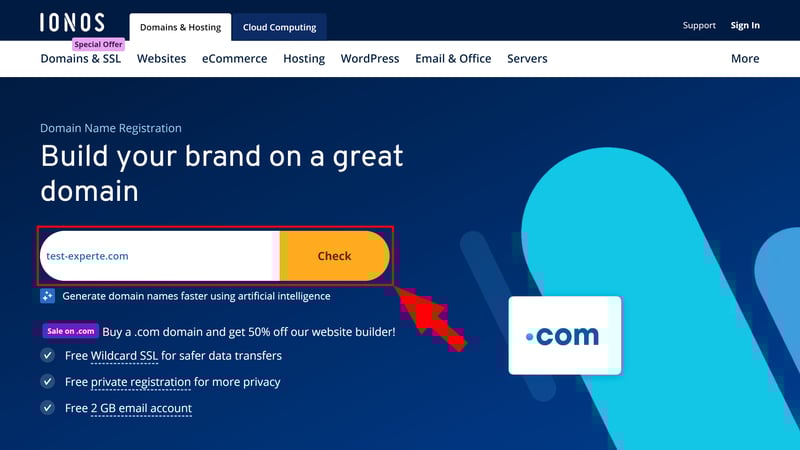Expand the More menu
This screenshot has height=450, width=800.
click(745, 59)
